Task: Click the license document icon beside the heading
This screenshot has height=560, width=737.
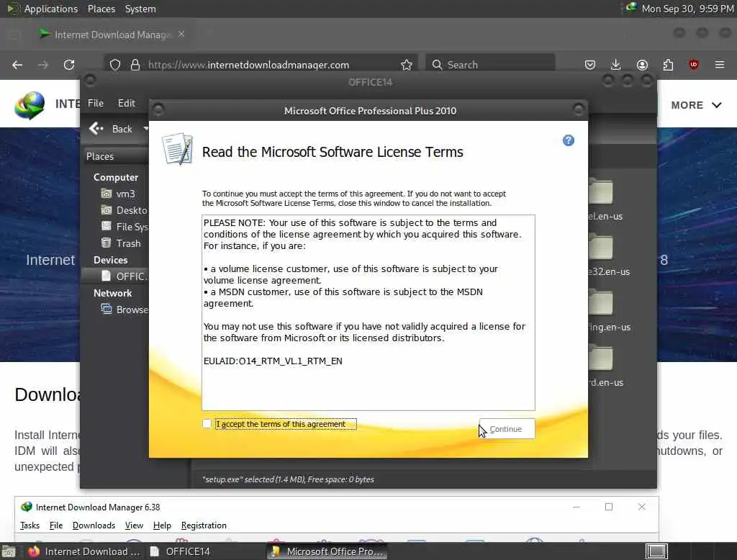Action: tap(177, 148)
